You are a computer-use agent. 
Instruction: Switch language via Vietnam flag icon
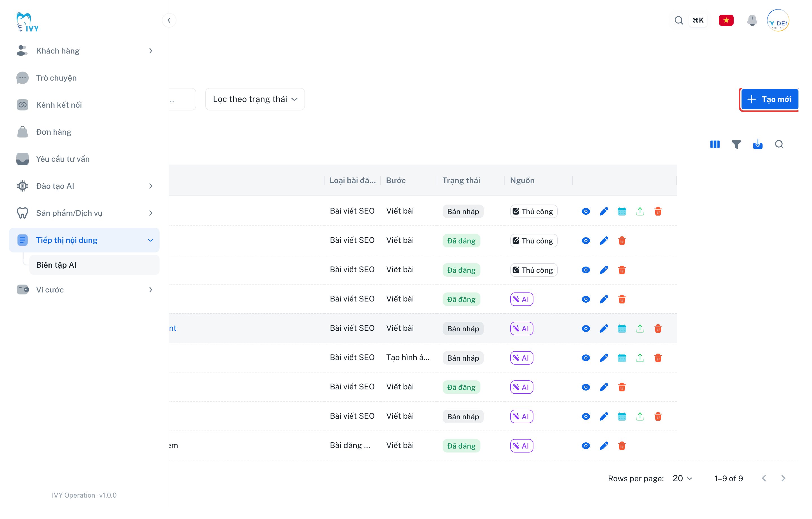(x=726, y=20)
